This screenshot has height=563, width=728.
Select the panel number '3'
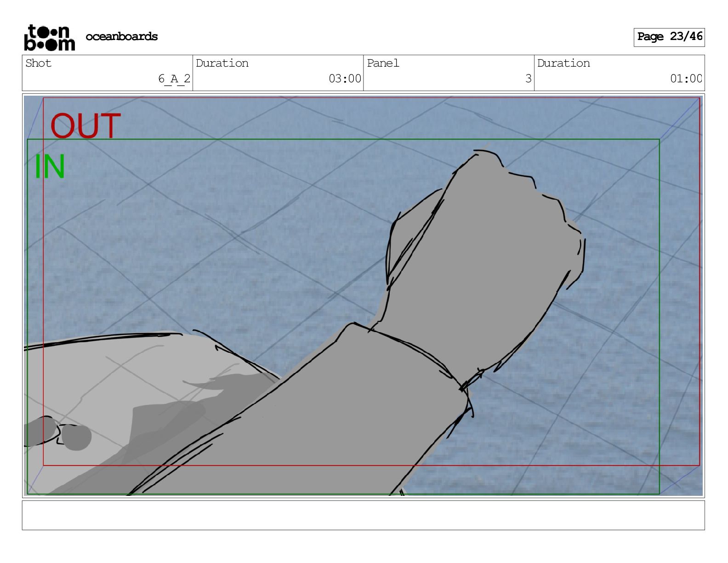click(x=529, y=79)
